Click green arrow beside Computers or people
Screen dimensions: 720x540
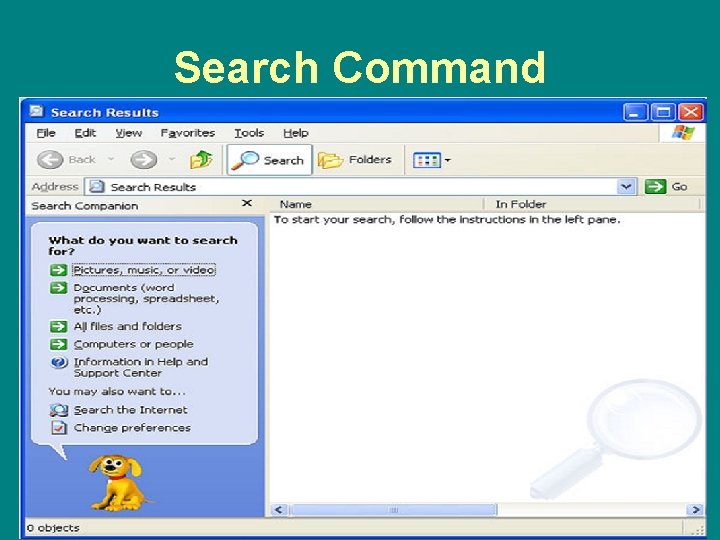58,344
